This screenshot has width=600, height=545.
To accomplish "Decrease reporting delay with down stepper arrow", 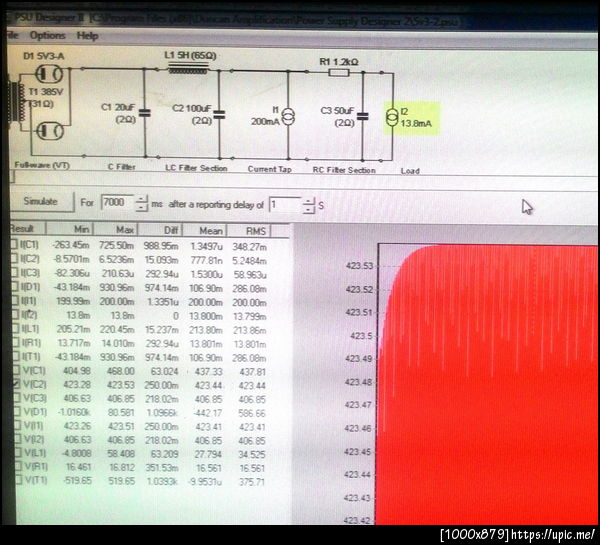I will coord(309,210).
